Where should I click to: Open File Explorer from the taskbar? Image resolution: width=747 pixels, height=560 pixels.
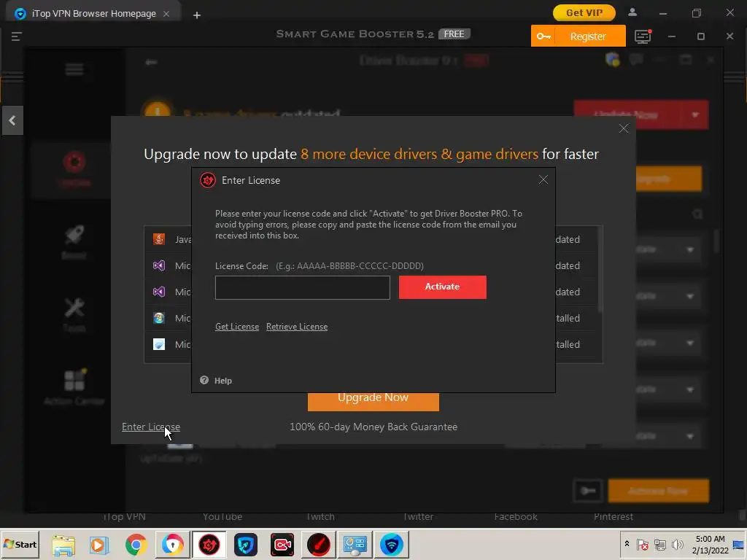click(63, 545)
